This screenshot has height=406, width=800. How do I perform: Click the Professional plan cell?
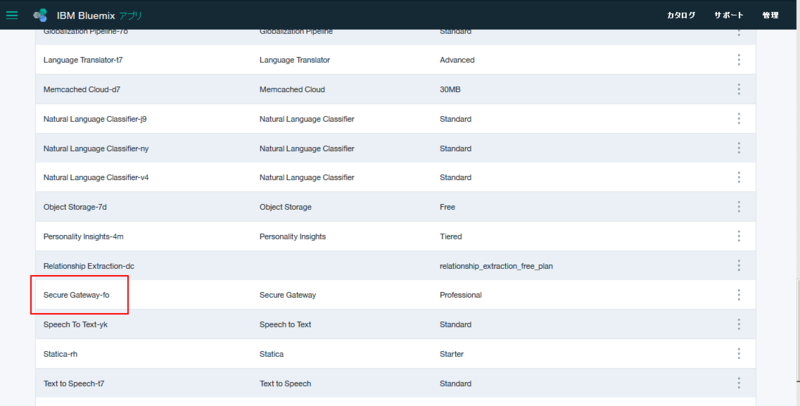(461, 295)
